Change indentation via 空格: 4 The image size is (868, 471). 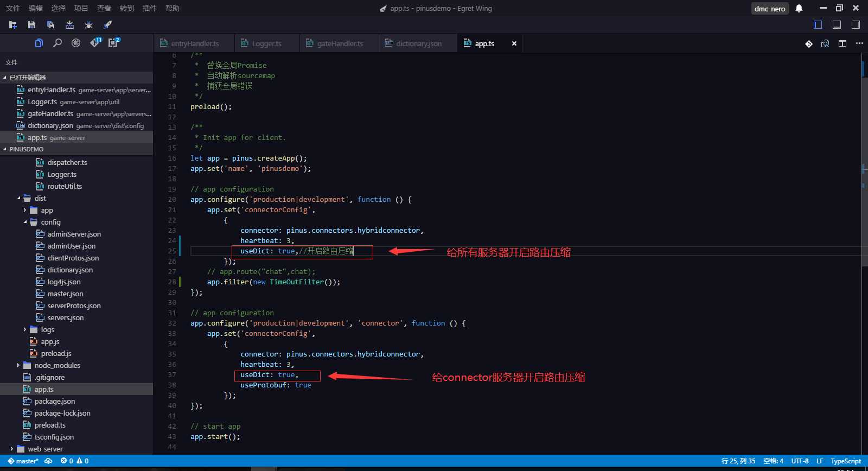774,461
